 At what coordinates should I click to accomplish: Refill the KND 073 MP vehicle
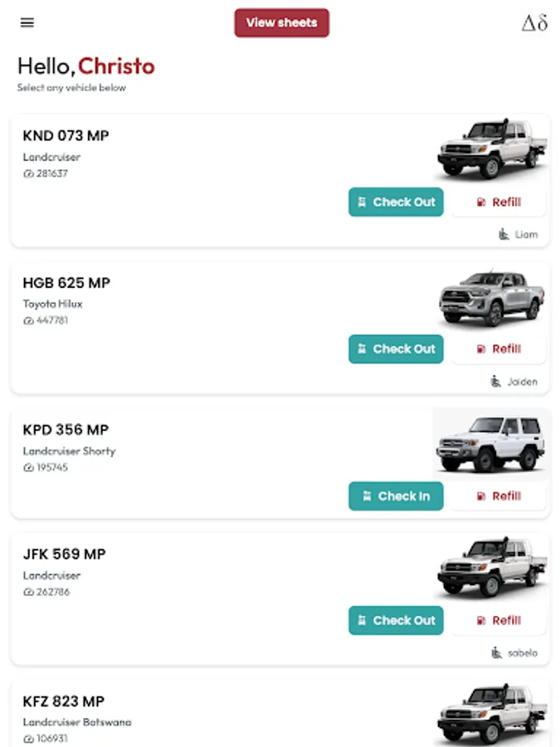tap(499, 202)
